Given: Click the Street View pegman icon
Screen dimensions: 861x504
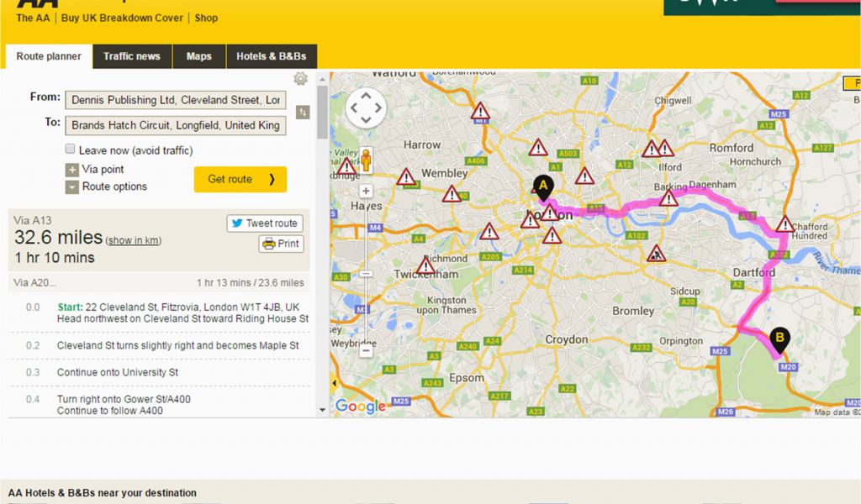Looking at the screenshot, I should [367, 160].
